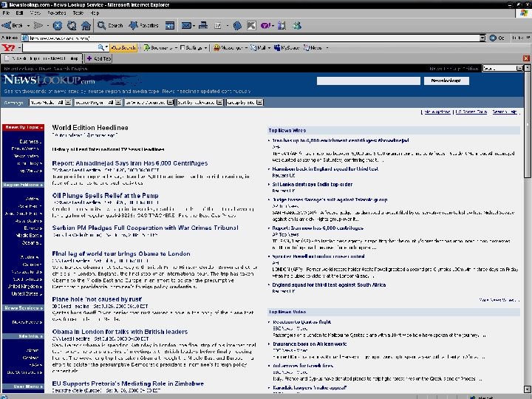The height and width of the screenshot is (399, 532).
Task: Open the third Settings dropdown, left of Sort by
Action: 149,103
